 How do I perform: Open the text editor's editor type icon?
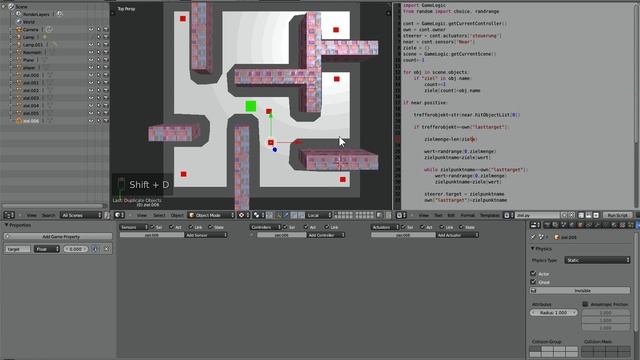tap(401, 215)
